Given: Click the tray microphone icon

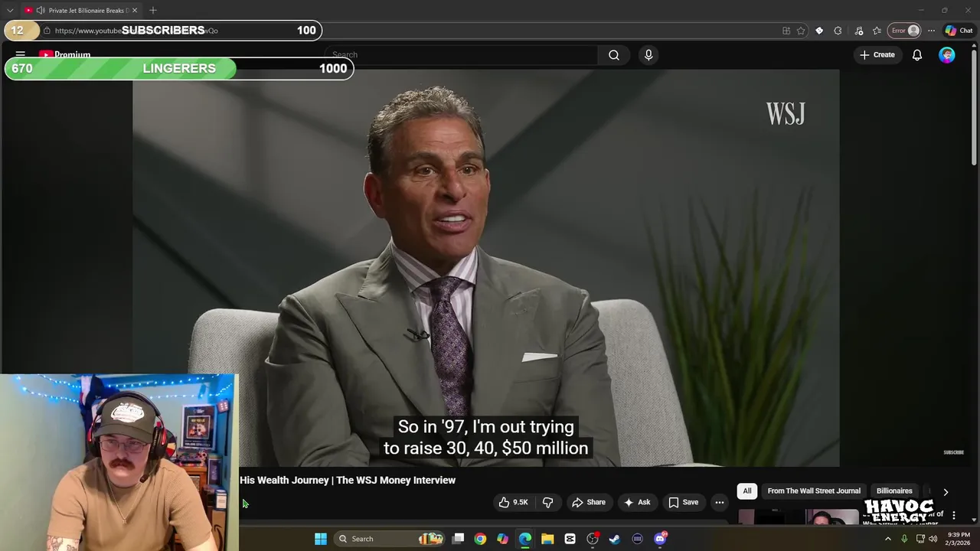Looking at the screenshot, I should 904,539.
